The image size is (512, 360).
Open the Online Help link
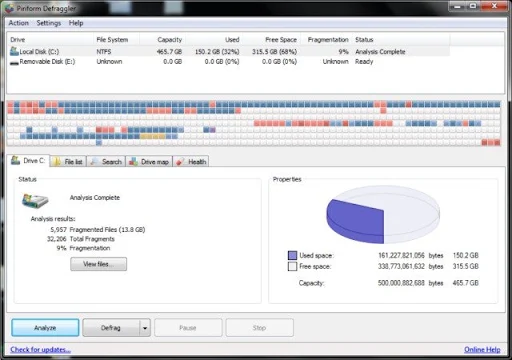point(482,349)
